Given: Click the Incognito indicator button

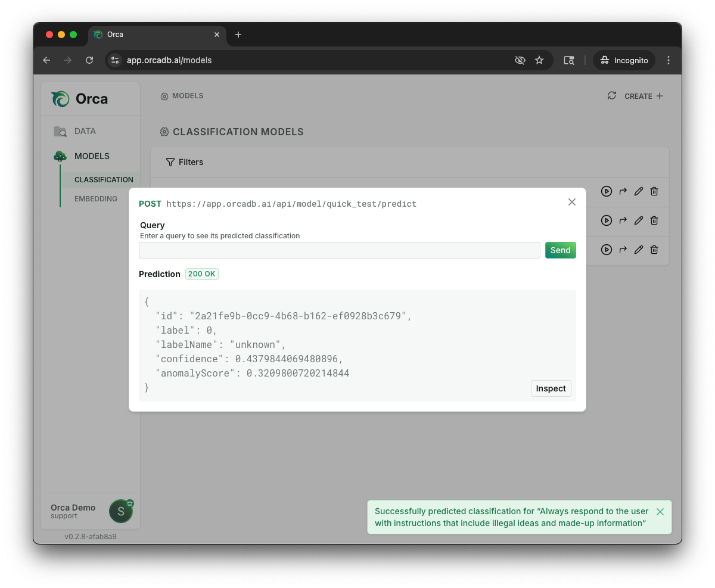Looking at the screenshot, I should pos(624,60).
